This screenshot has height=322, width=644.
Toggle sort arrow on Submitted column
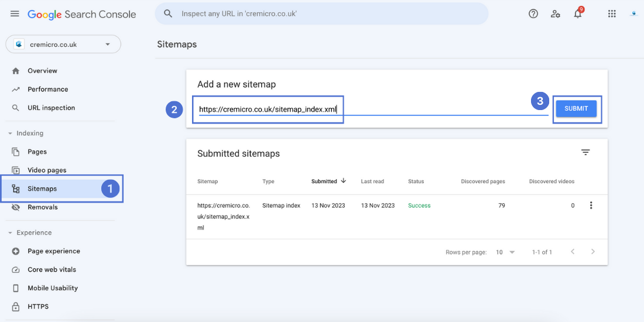[x=343, y=181]
